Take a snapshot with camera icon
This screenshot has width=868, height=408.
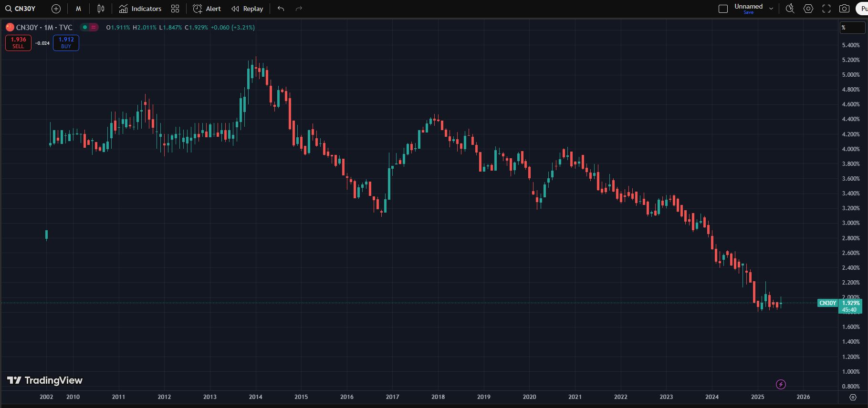click(x=844, y=9)
